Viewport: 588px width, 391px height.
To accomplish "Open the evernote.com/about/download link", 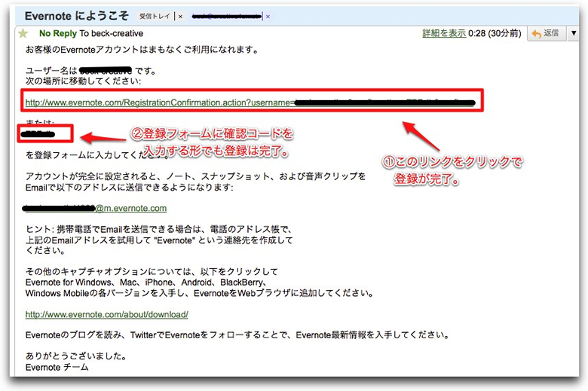I will pyautogui.click(x=107, y=314).
